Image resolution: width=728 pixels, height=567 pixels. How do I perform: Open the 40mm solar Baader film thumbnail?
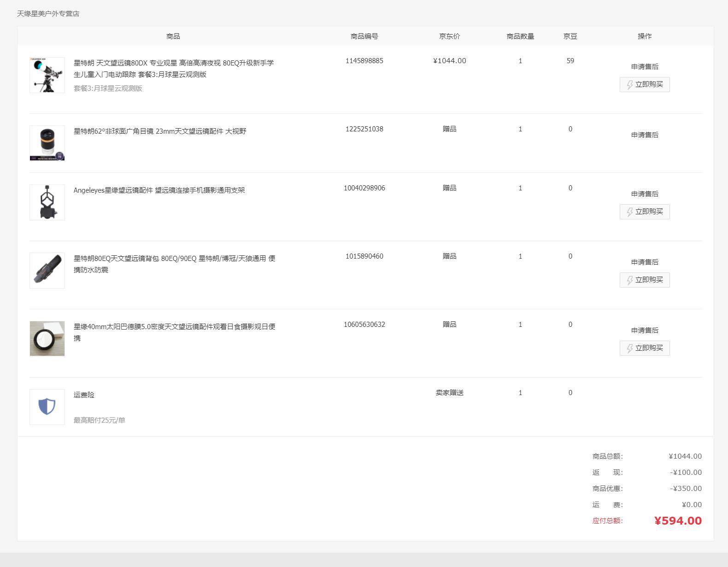pyautogui.click(x=47, y=339)
